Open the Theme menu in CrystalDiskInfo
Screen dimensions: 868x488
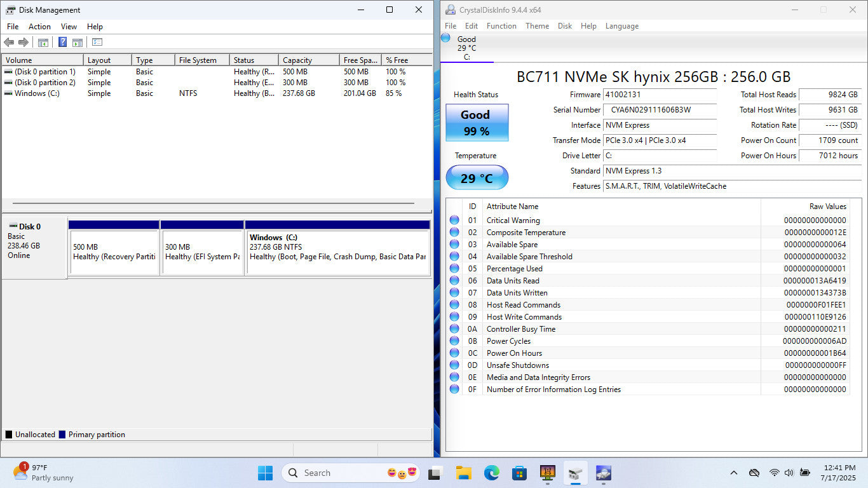(x=537, y=26)
